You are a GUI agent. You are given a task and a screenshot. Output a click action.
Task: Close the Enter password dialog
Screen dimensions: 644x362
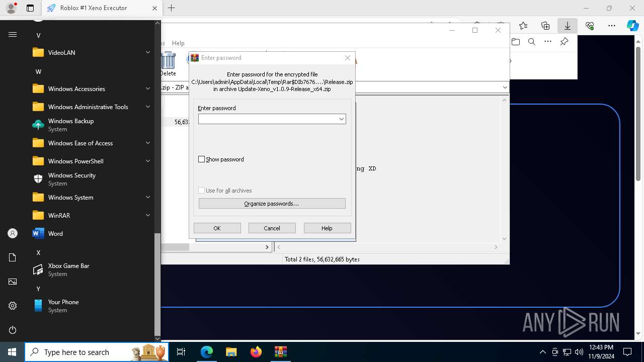[347, 58]
